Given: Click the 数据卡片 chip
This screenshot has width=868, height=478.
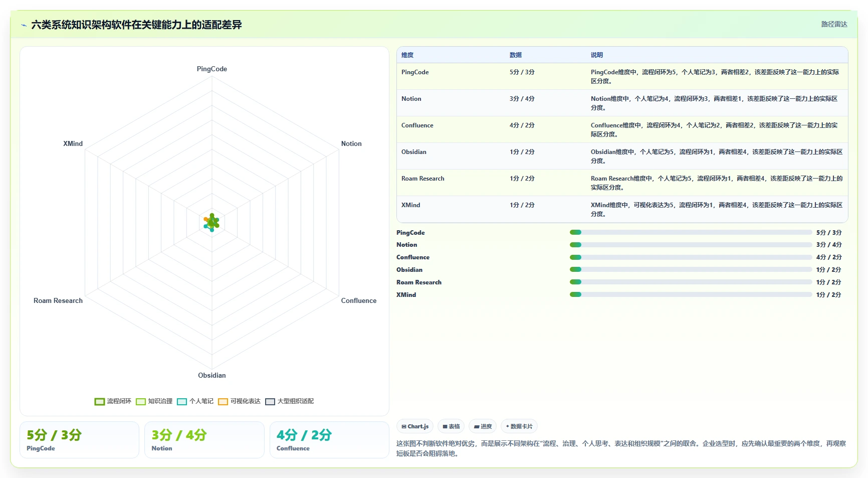Looking at the screenshot, I should (x=519, y=426).
